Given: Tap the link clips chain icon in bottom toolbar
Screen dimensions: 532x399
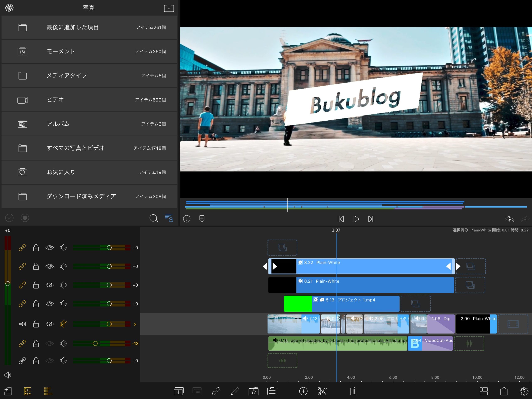Looking at the screenshot, I should tap(216, 391).
